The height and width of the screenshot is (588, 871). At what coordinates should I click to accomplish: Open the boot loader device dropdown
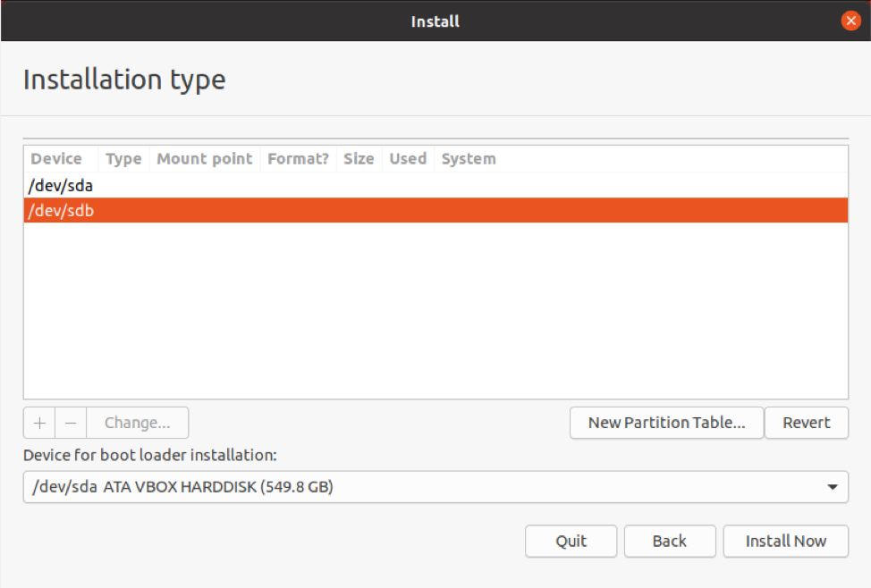click(x=435, y=488)
